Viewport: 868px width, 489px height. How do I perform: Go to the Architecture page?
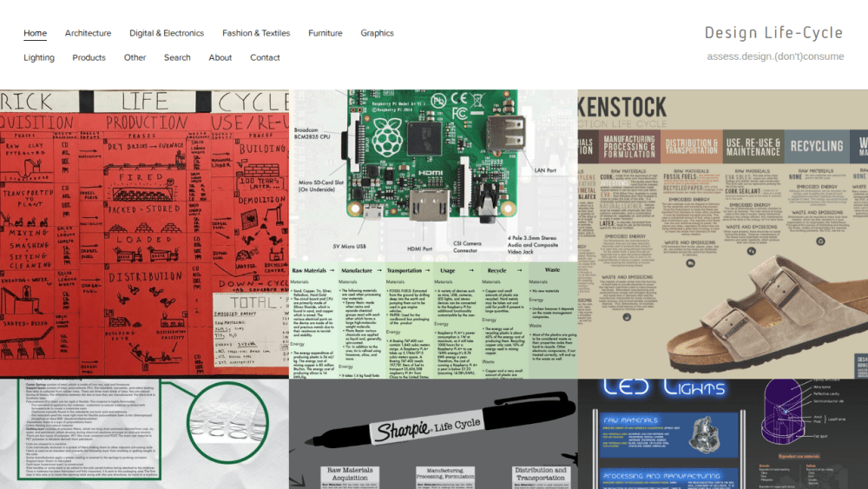click(x=88, y=33)
